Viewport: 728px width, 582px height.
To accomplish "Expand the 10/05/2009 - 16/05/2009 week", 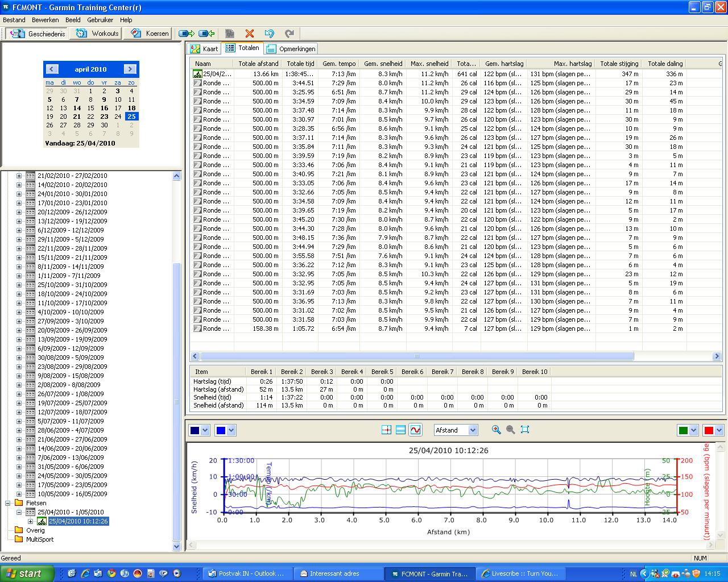I will 19,494.
